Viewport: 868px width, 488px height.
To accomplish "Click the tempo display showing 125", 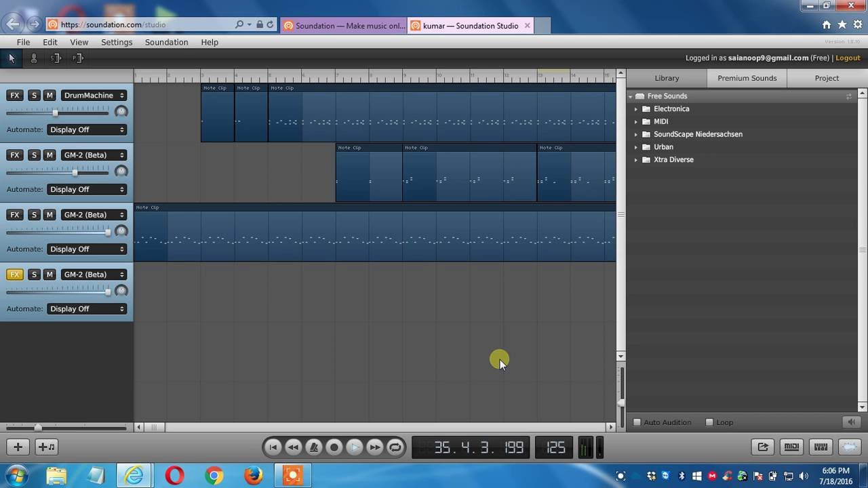I will (x=555, y=447).
